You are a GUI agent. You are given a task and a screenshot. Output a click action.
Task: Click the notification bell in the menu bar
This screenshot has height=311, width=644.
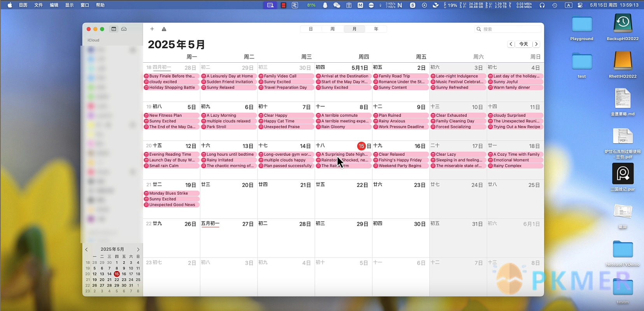tap(325, 5)
